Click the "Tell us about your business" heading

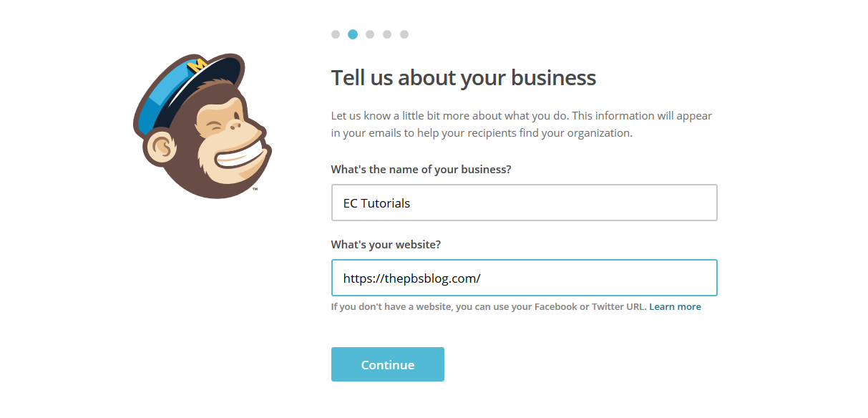click(x=463, y=78)
